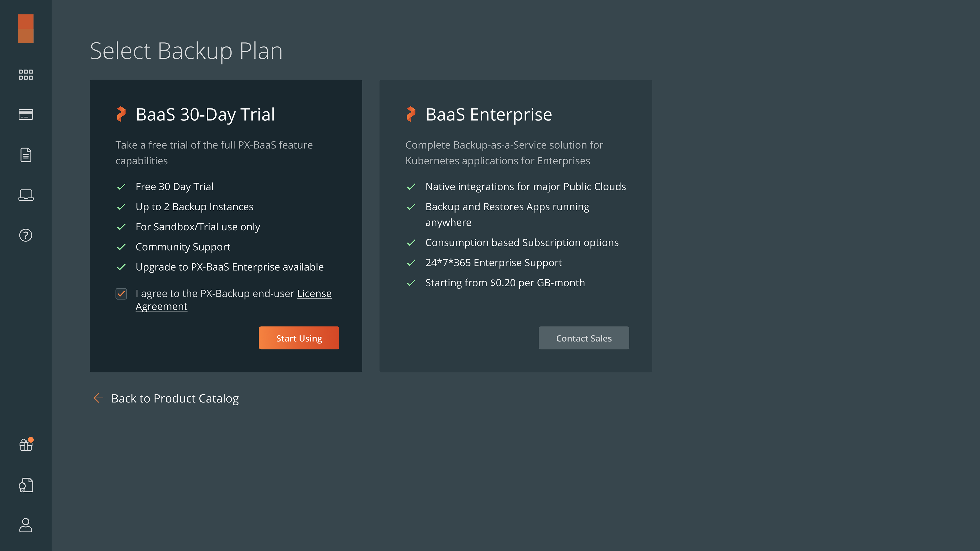The height and width of the screenshot is (551, 980).
Task: Toggle the license agreement checkbox
Action: pos(121,294)
